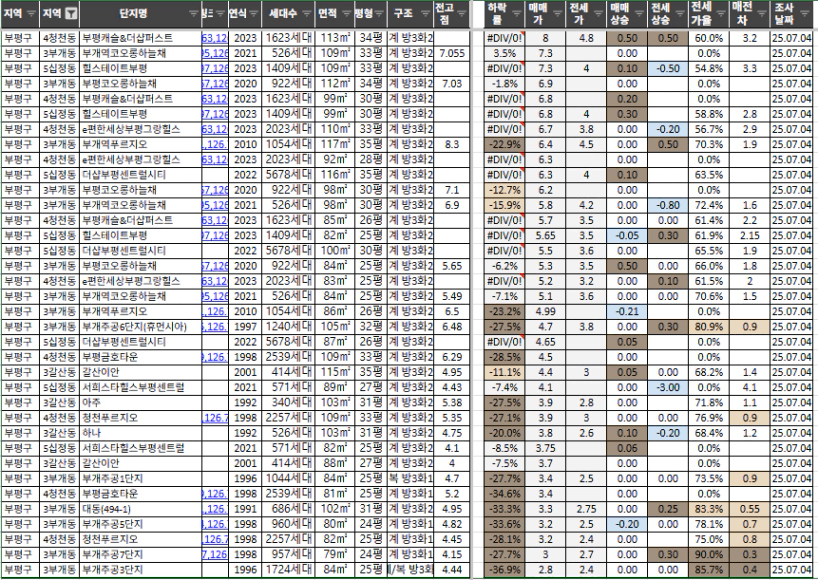Viewport: 818px width, 580px height.
Task: Open the link in 부개주공5단지 row
Action: [215, 524]
